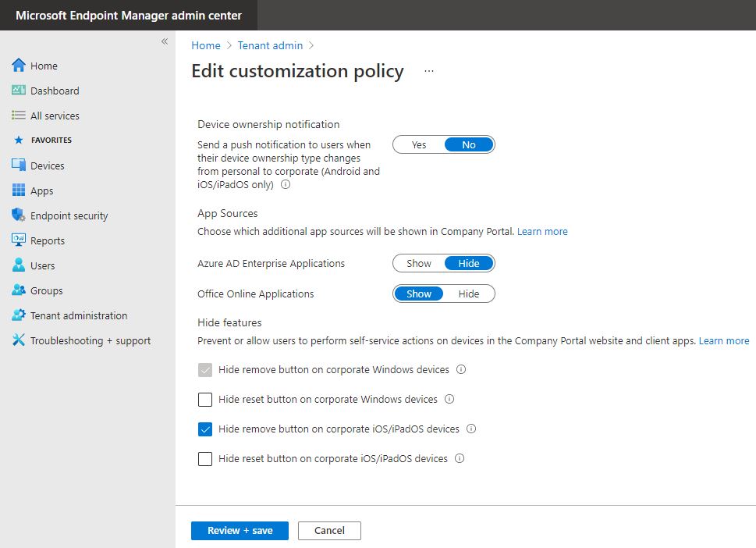
Task: Open Users in the sidebar
Action: (42, 265)
